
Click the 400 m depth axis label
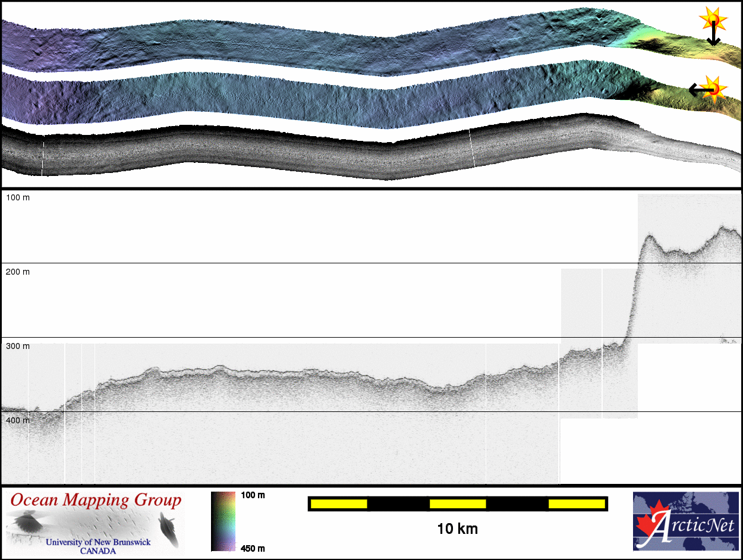[18, 420]
